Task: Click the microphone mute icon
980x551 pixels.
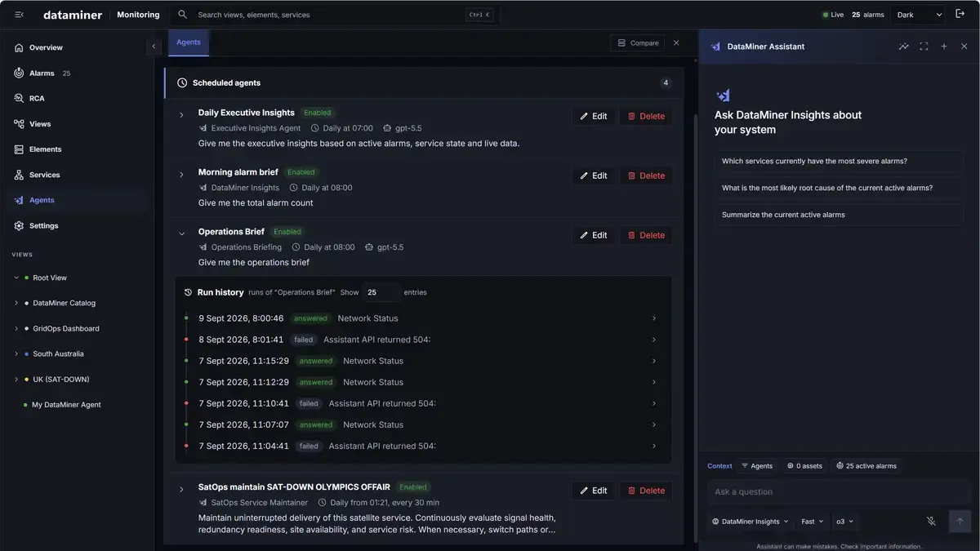Action: [931, 522]
